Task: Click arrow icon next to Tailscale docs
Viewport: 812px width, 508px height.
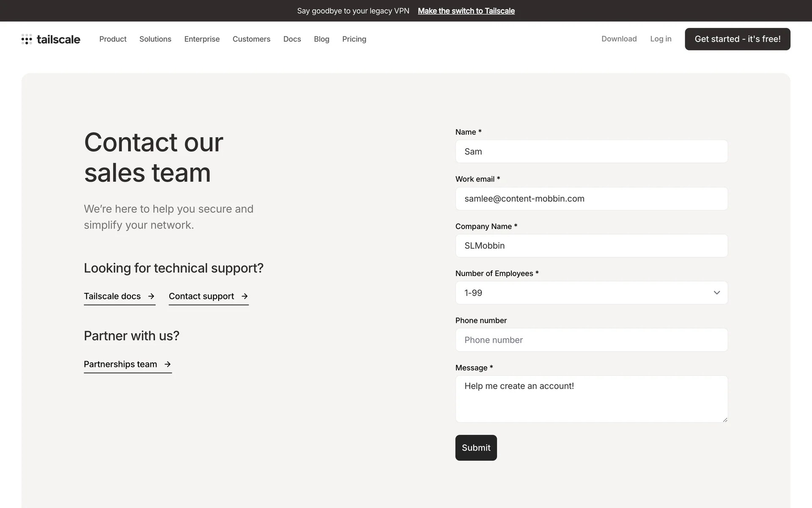Action: tap(151, 296)
